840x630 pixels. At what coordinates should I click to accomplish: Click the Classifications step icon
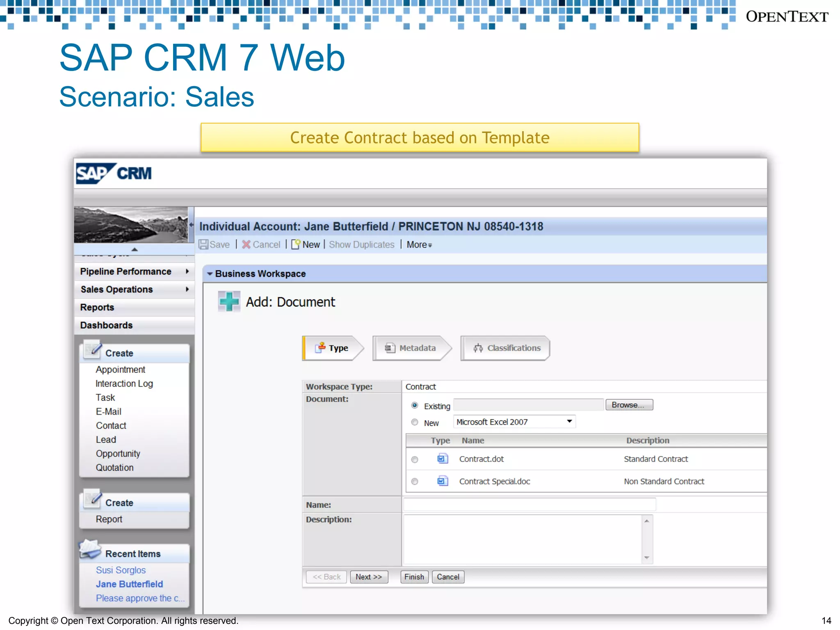[x=478, y=348]
